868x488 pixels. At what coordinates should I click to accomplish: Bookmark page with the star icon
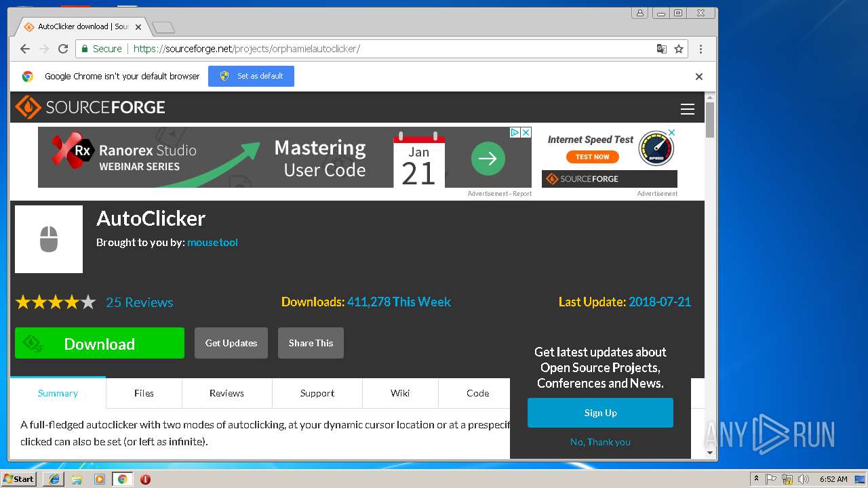678,49
